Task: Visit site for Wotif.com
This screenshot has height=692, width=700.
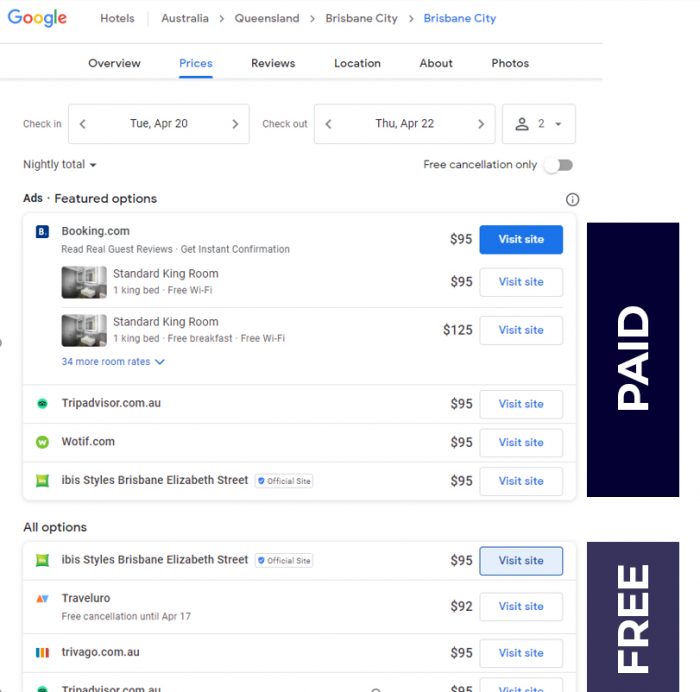Action: 521,442
